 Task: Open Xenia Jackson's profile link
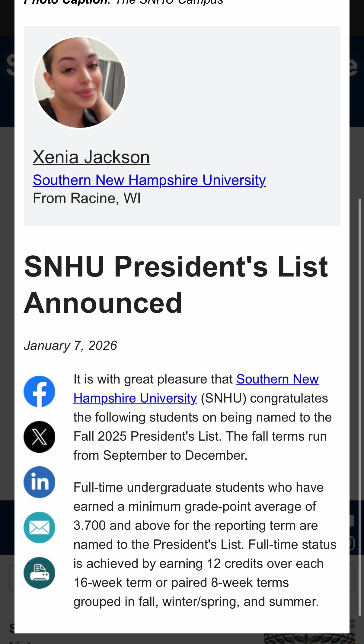coord(91,157)
